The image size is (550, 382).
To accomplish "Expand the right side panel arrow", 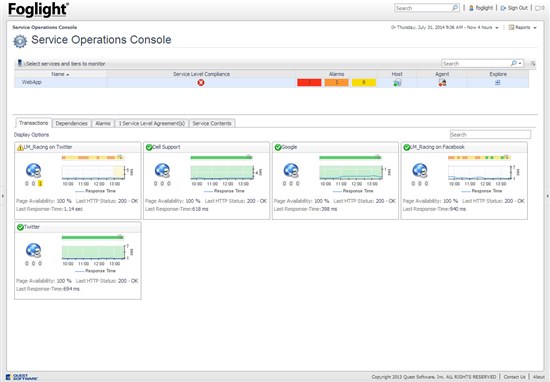I will click(x=548, y=196).
